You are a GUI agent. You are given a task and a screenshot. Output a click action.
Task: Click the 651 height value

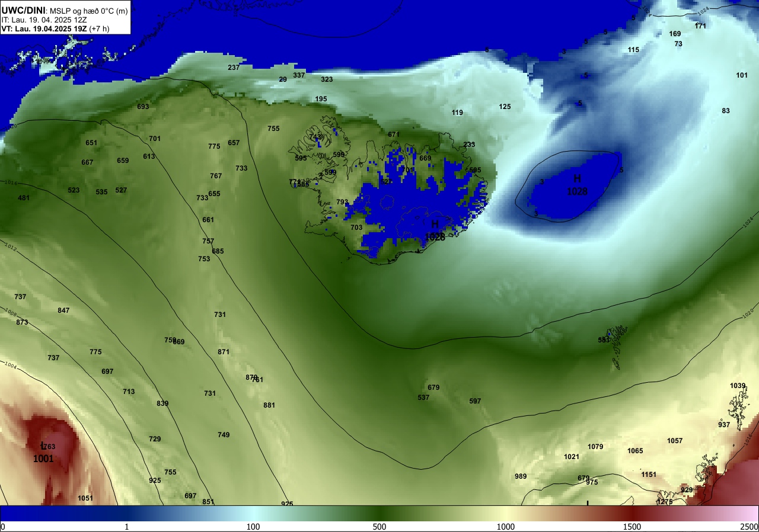[x=91, y=143]
